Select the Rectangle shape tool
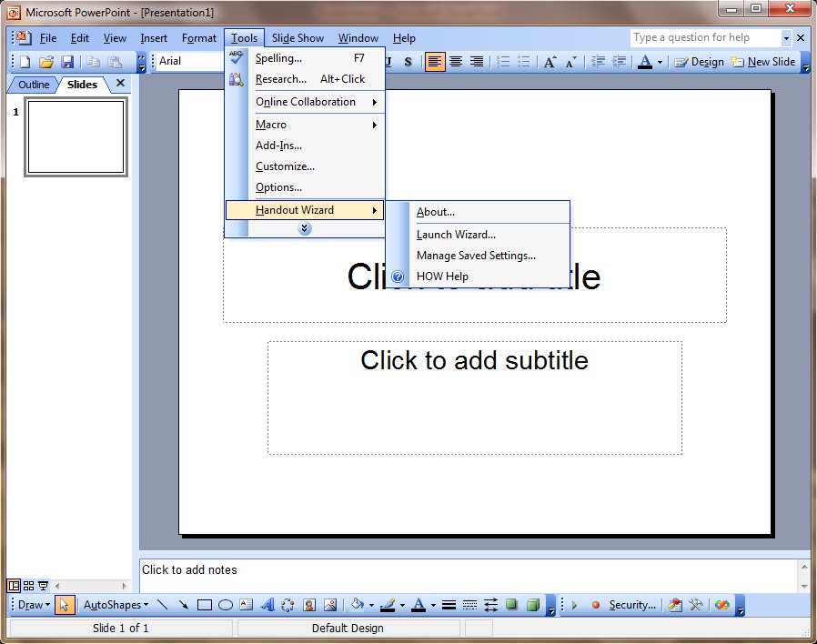This screenshot has width=817, height=644. [x=204, y=604]
